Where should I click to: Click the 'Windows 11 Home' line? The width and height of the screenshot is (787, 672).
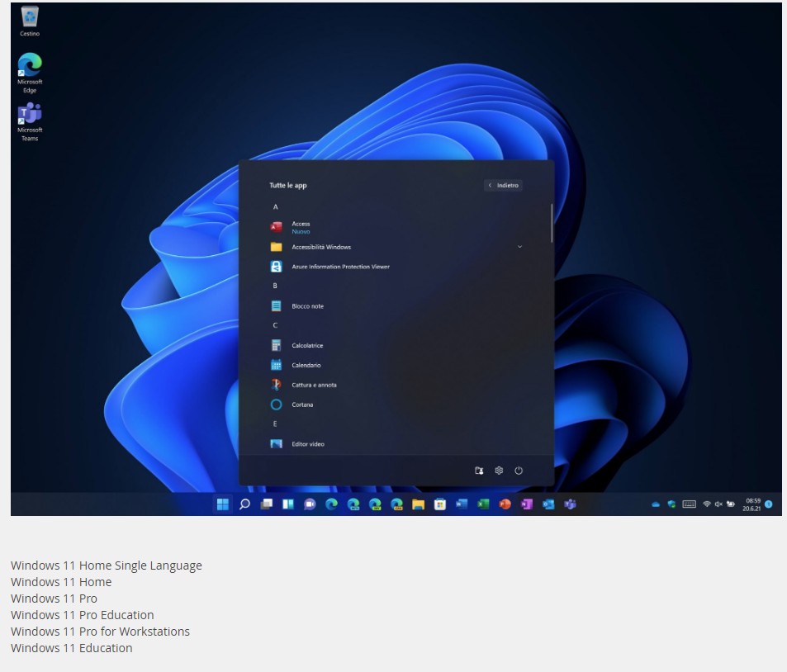tap(61, 582)
